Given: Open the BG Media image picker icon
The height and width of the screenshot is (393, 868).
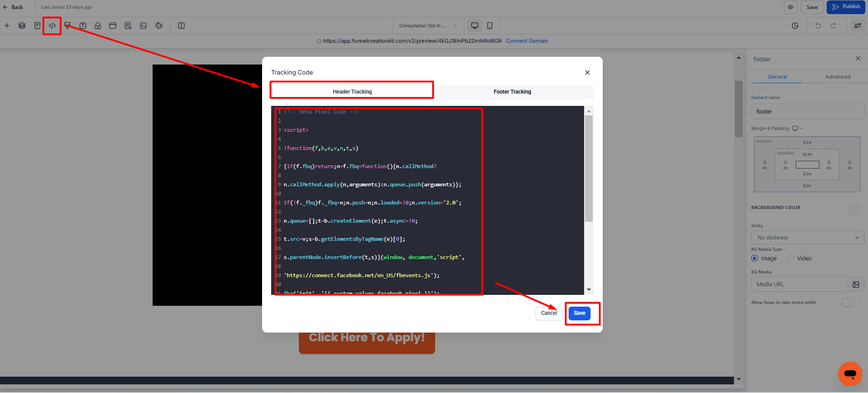Looking at the screenshot, I should pos(856,284).
